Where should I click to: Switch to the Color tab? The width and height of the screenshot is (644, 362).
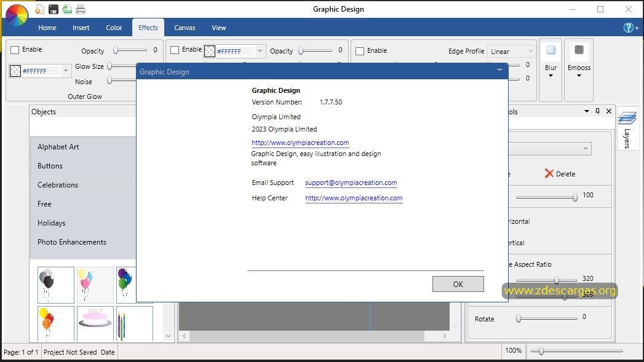[114, 28]
